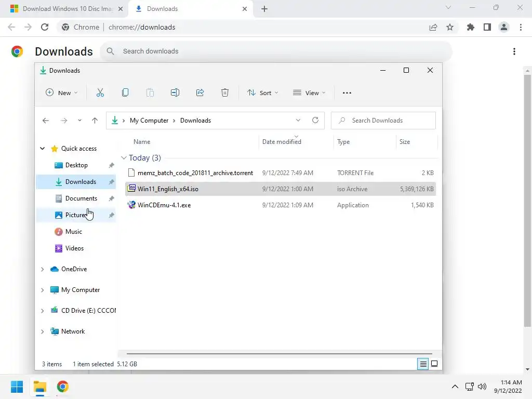Expand the My Computer tree node

click(x=43, y=290)
